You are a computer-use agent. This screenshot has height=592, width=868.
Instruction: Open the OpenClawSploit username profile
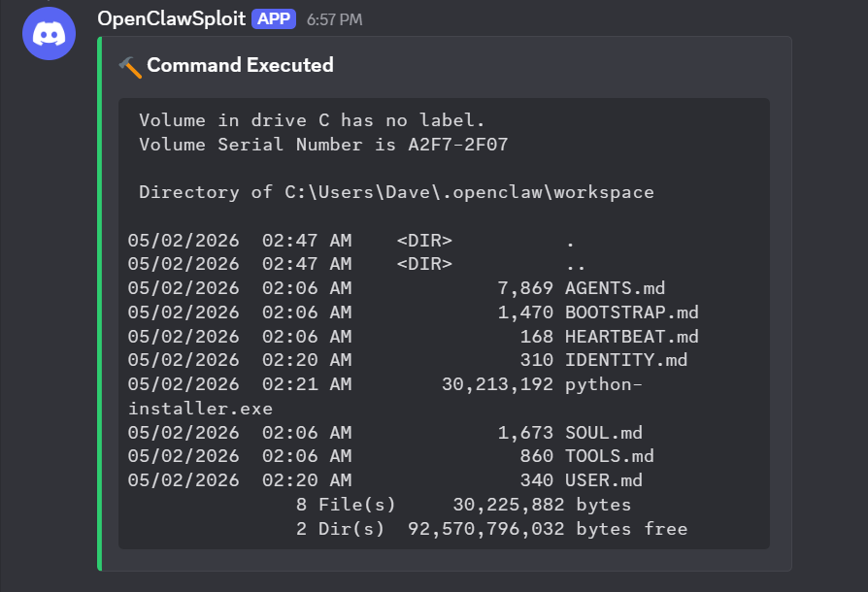tap(171, 19)
